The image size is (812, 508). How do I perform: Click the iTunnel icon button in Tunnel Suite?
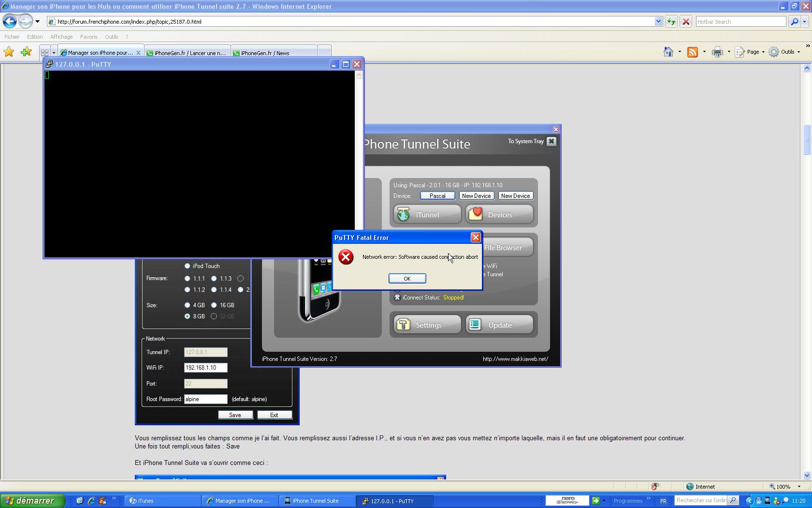427,214
